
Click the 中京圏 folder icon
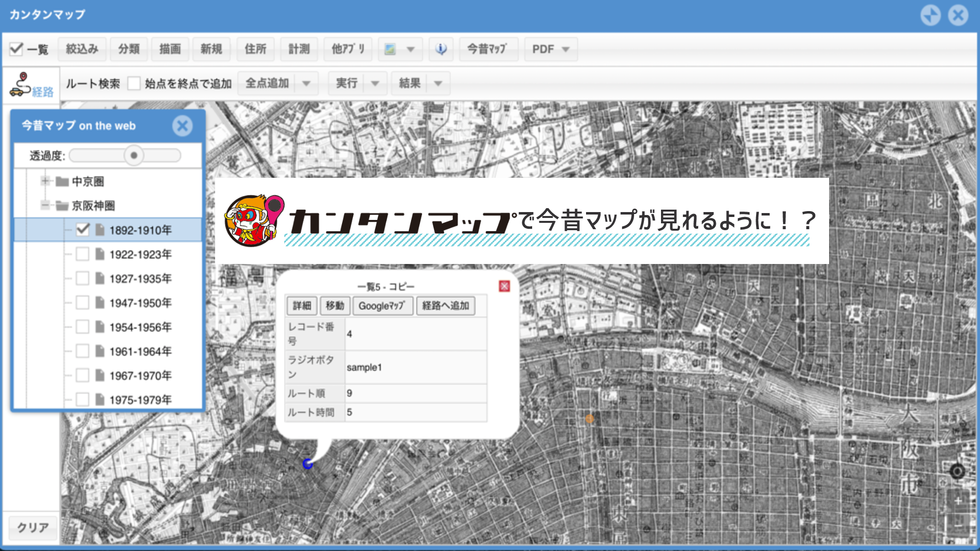coord(62,182)
